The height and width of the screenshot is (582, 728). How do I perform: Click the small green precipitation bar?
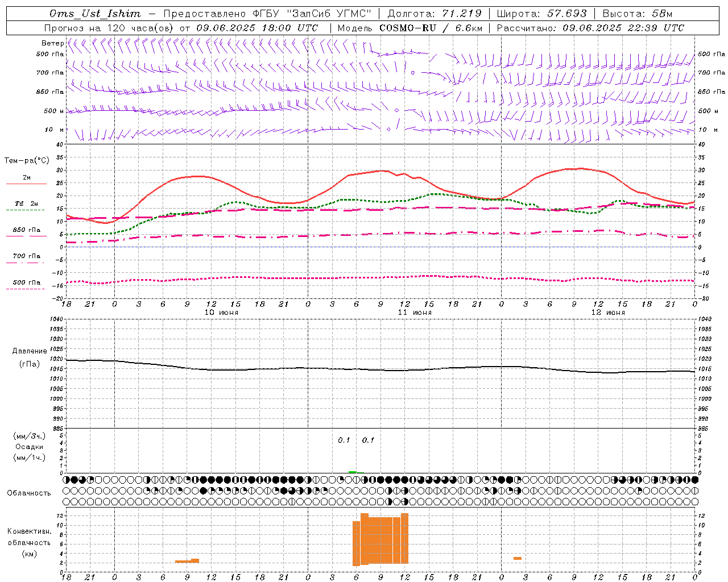(353, 472)
